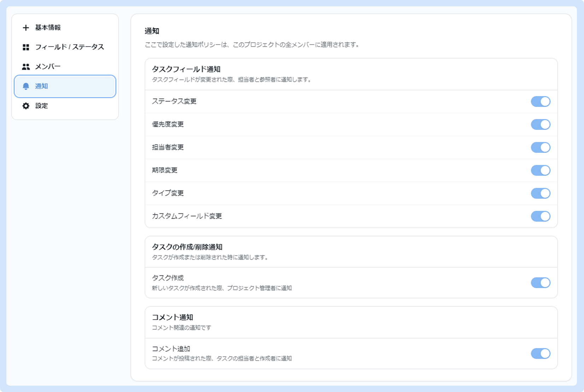Toggle the タスク作成 notification switch
Image resolution: width=584 pixels, height=392 pixels.
(541, 283)
